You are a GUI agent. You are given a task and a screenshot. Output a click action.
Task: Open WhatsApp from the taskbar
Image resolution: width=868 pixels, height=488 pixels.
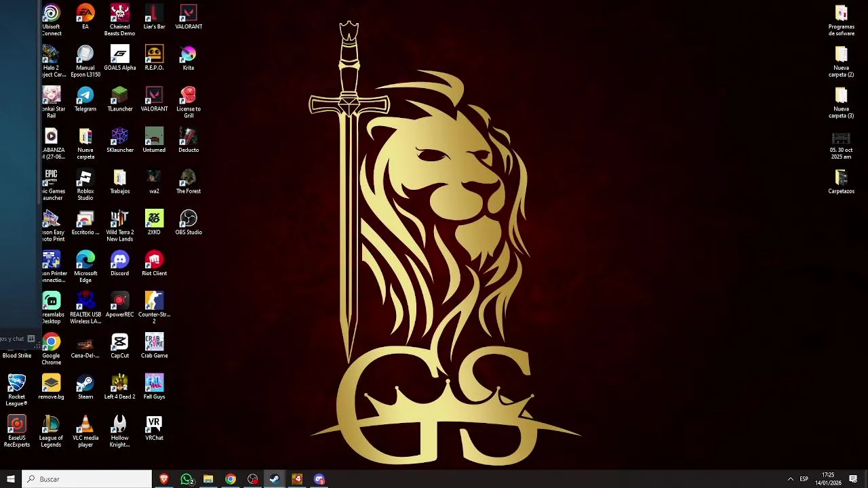tap(186, 479)
